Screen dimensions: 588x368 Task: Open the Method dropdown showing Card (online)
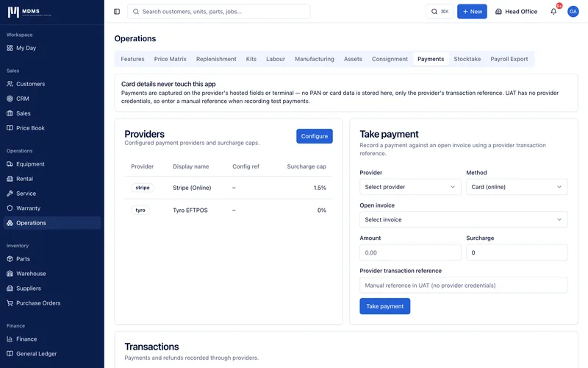(517, 187)
